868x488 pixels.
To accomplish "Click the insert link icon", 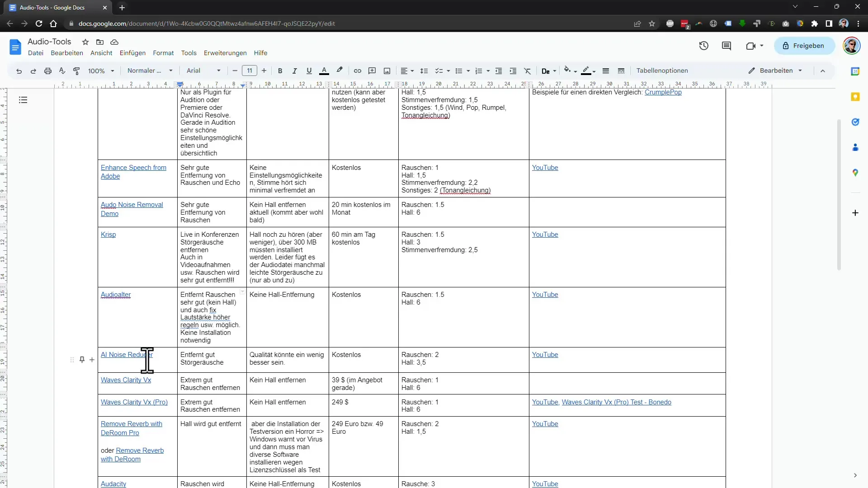I will click(357, 70).
